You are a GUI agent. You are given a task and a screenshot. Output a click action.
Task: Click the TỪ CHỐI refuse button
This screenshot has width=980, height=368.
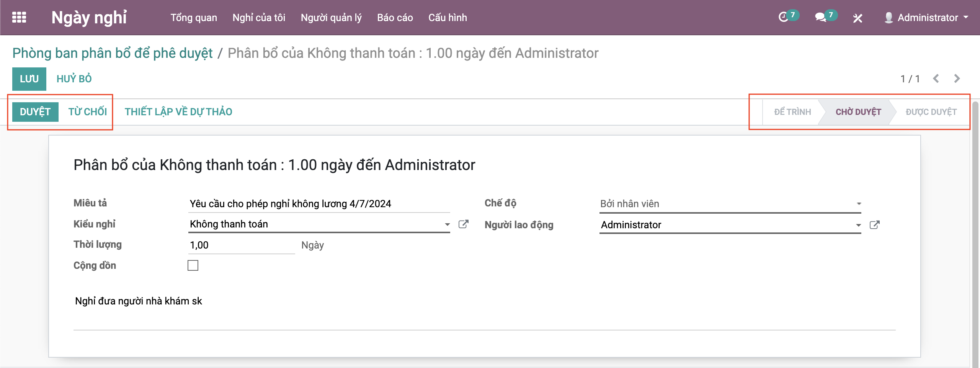(x=88, y=112)
